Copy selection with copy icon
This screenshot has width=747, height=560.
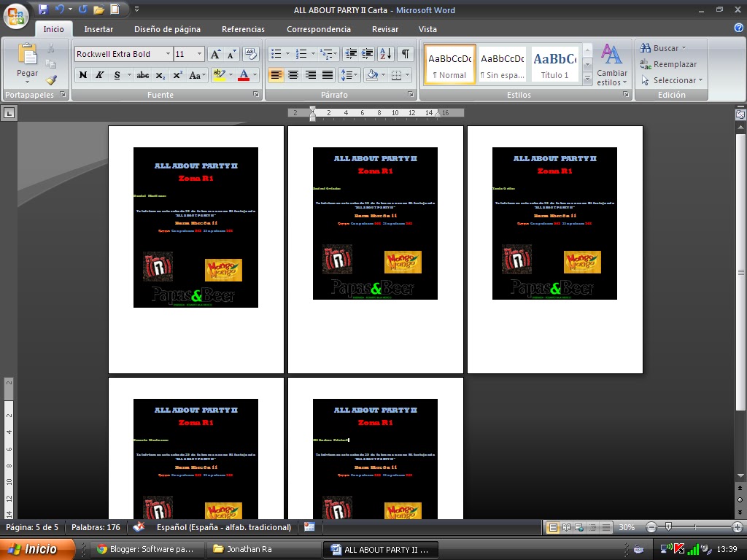pos(50,64)
